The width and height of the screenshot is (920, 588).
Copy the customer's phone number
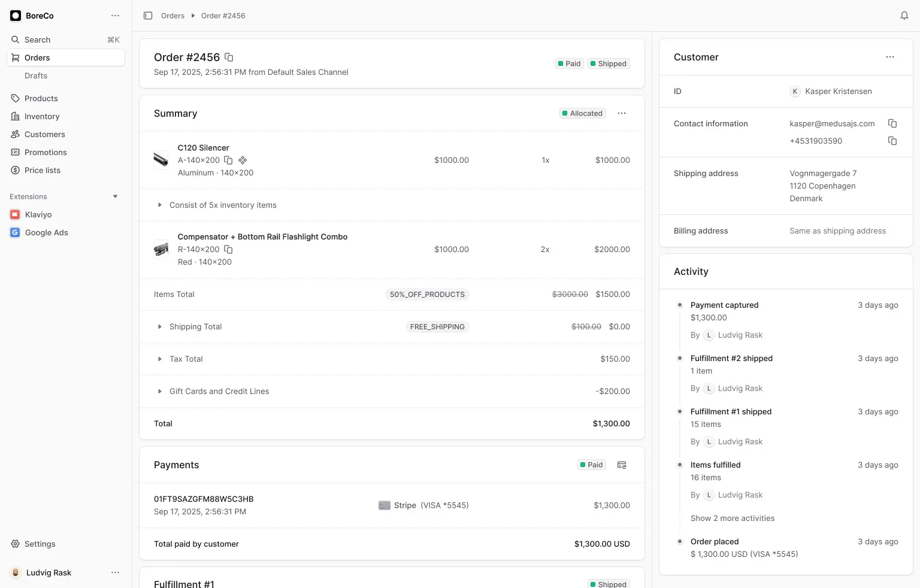pyautogui.click(x=892, y=141)
